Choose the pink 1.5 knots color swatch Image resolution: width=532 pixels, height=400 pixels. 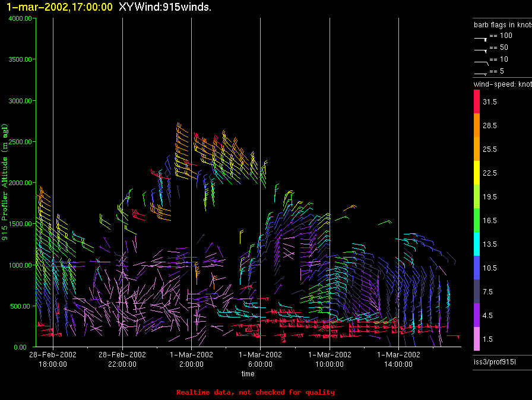(x=477, y=339)
